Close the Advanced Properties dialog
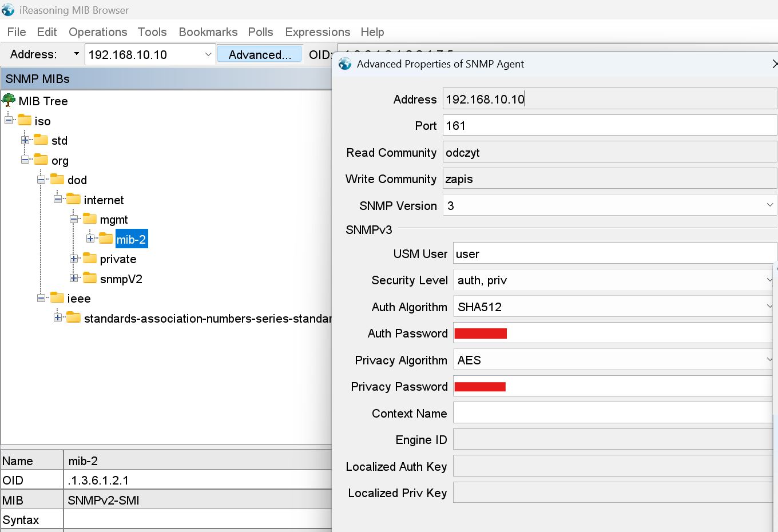This screenshot has width=778, height=532. coord(775,63)
